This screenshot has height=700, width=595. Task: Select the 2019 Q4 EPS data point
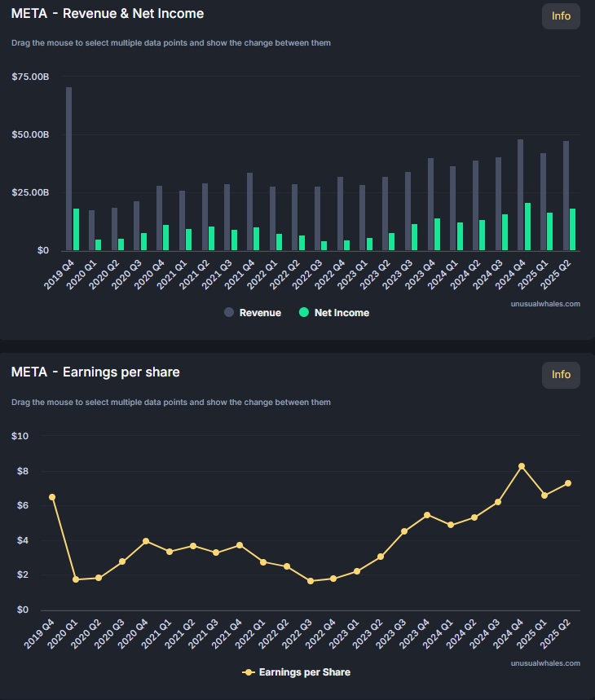52,497
